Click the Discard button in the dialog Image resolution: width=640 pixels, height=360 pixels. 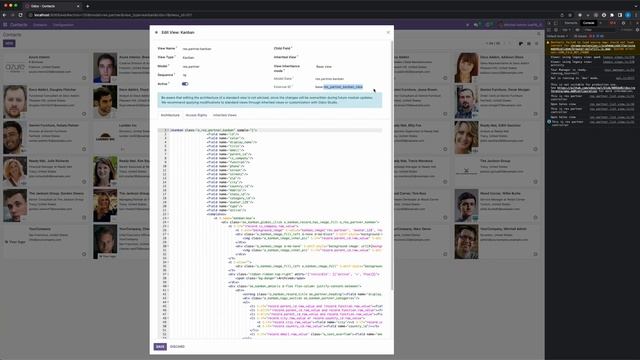(177, 347)
